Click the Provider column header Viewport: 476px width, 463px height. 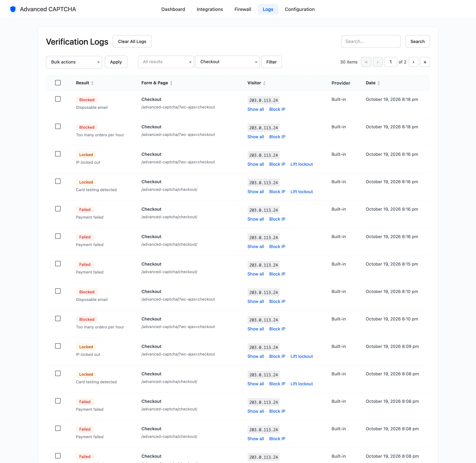tap(341, 83)
